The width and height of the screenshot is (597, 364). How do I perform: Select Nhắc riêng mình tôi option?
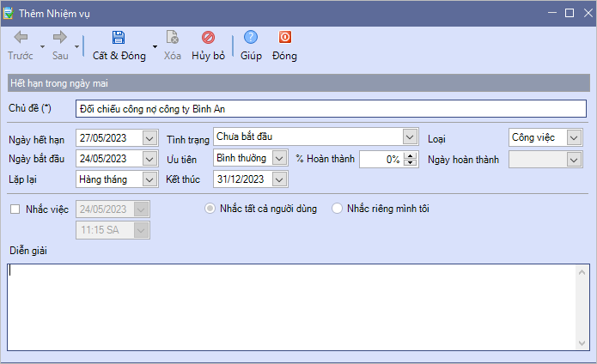pyautogui.click(x=337, y=209)
